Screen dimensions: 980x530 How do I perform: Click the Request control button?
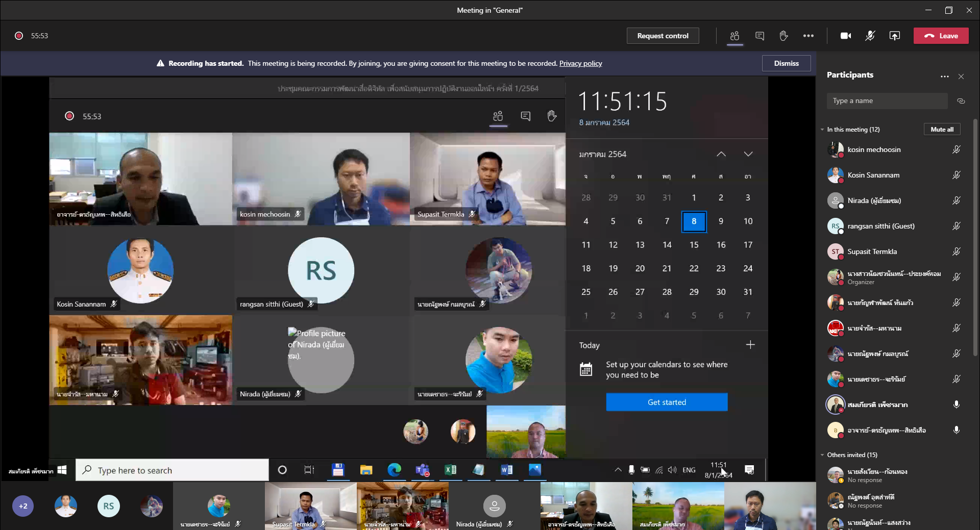(x=663, y=36)
